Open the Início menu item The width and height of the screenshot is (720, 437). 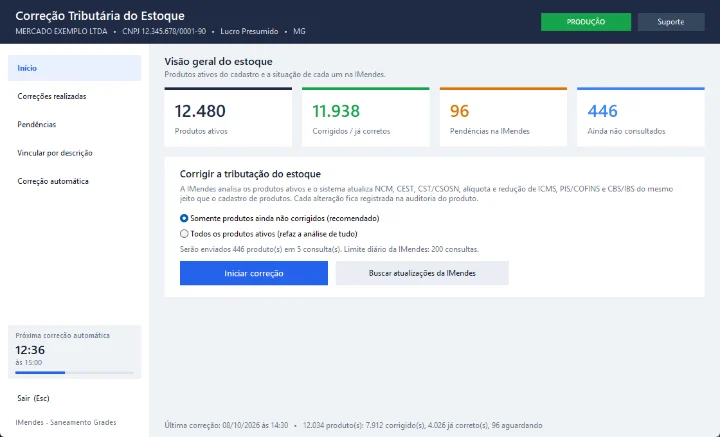point(74,68)
